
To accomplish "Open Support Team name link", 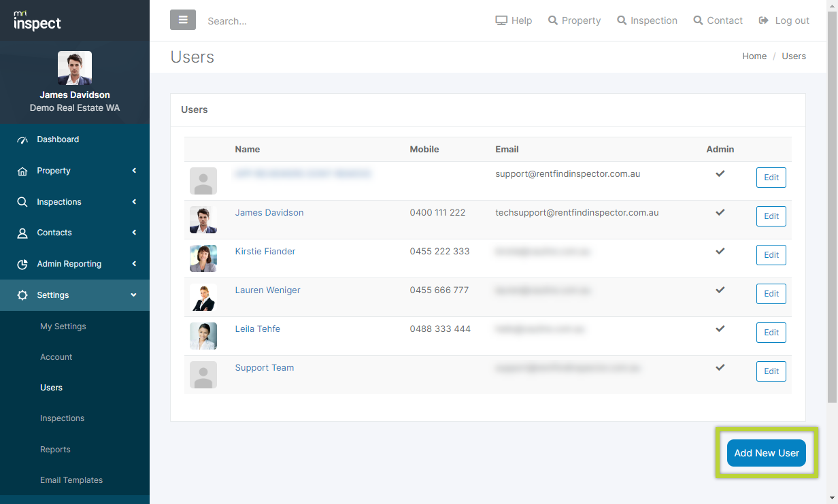I will [x=265, y=368].
